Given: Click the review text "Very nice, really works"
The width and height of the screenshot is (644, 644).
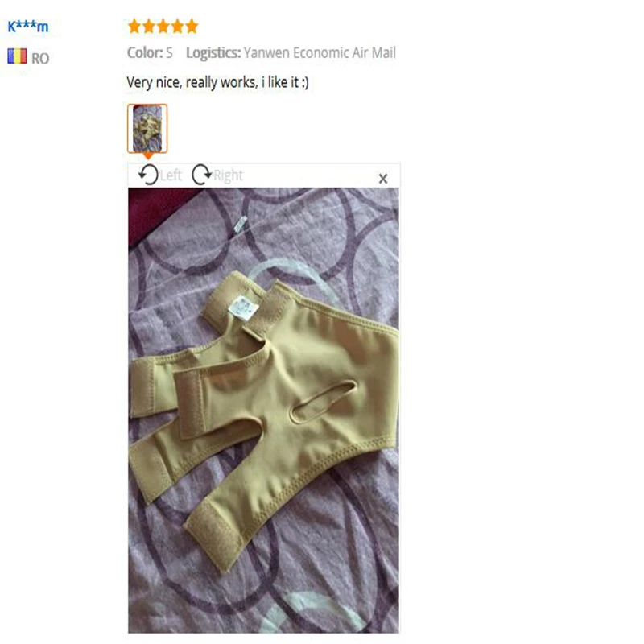Looking at the screenshot, I should pos(192,83).
